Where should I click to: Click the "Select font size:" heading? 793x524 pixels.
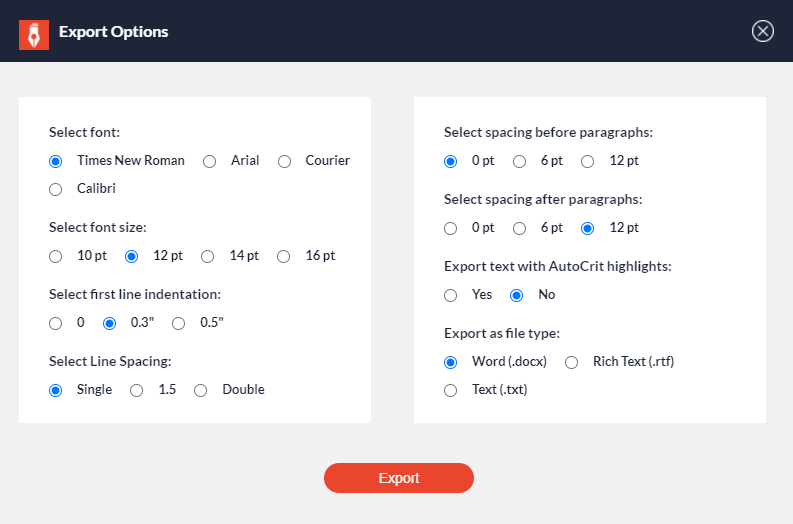coord(98,228)
